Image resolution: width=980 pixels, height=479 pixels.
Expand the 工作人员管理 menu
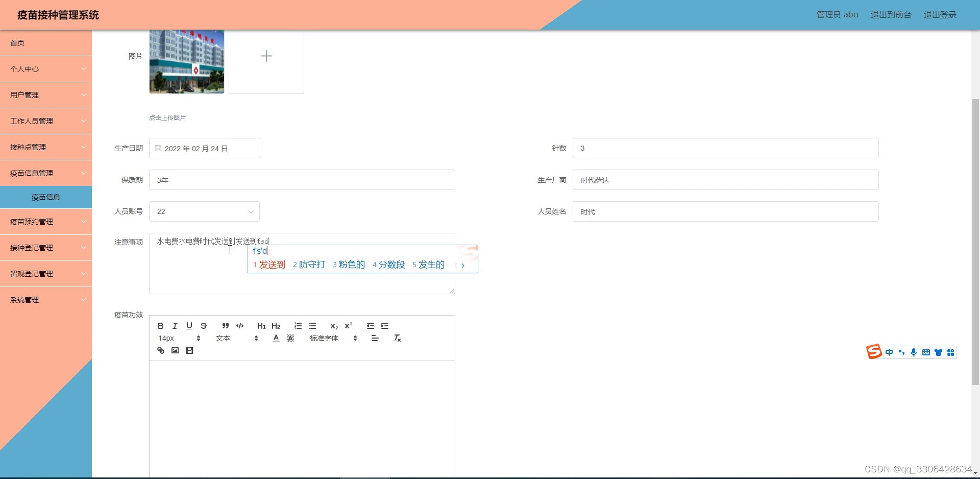46,121
